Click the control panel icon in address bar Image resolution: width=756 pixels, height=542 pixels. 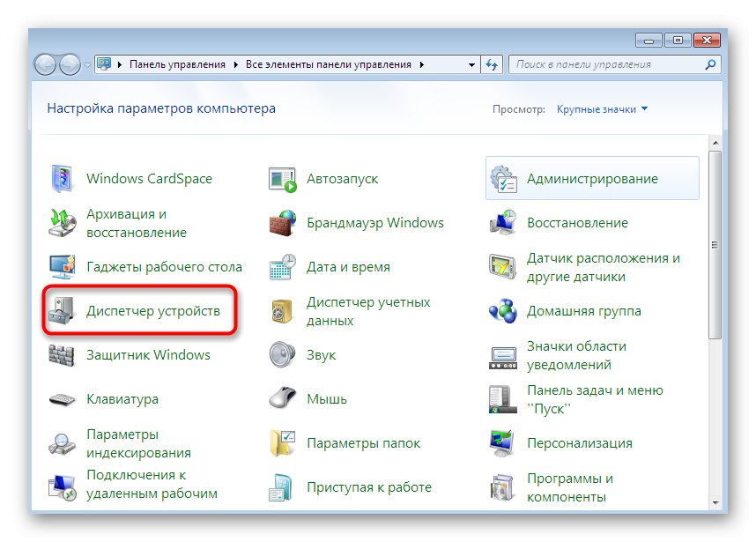(104, 63)
